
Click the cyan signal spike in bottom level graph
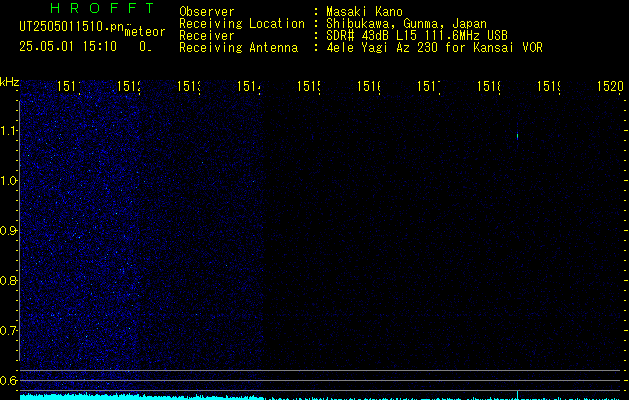(517, 395)
